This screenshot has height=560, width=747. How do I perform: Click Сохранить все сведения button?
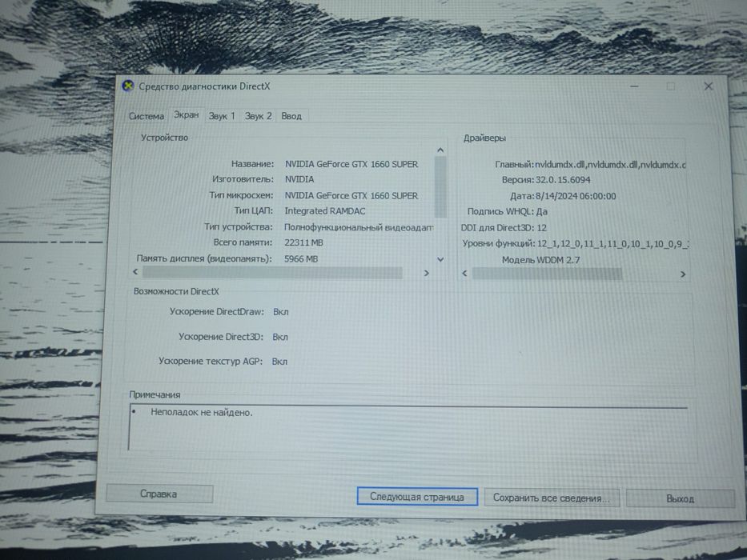(x=551, y=498)
